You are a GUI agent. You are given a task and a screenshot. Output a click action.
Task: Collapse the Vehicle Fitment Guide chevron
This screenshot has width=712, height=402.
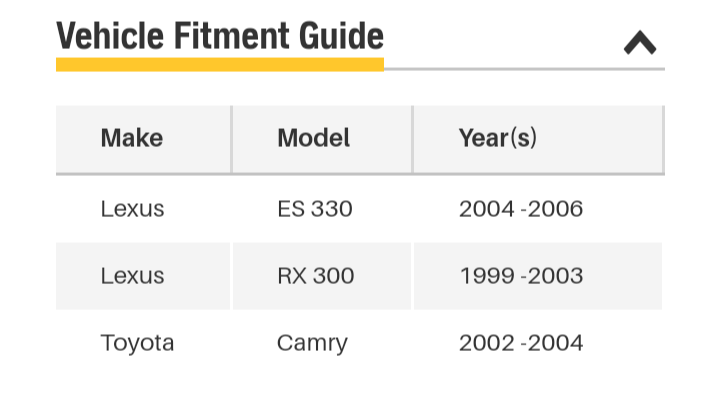[x=640, y=43]
